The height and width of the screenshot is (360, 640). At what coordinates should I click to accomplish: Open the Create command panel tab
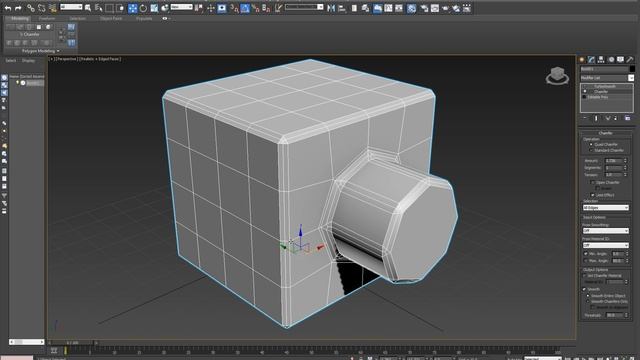582,60
